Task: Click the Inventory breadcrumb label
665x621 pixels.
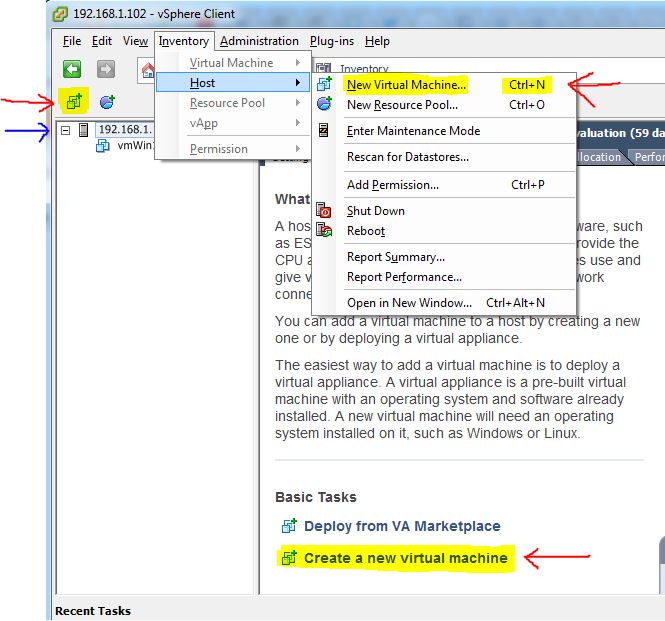Action: pyautogui.click(x=364, y=68)
